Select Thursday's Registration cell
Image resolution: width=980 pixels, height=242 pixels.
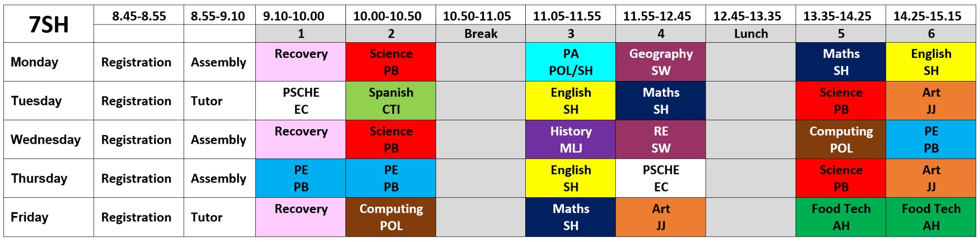(136, 178)
